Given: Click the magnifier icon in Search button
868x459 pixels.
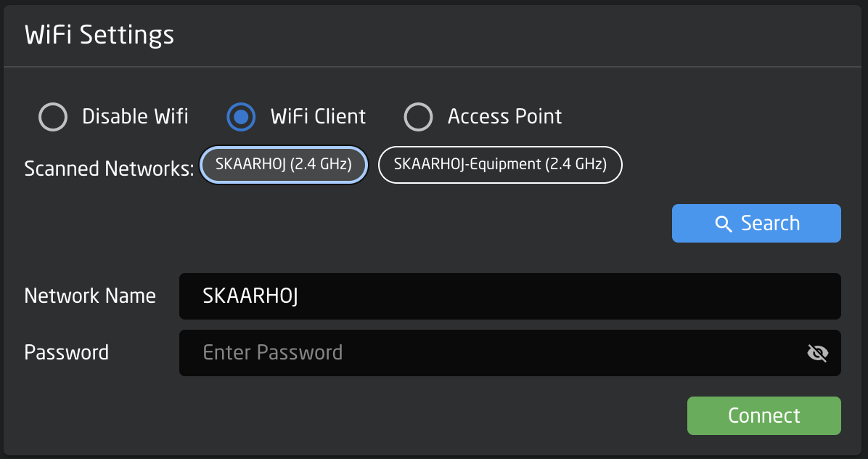Looking at the screenshot, I should click(723, 224).
